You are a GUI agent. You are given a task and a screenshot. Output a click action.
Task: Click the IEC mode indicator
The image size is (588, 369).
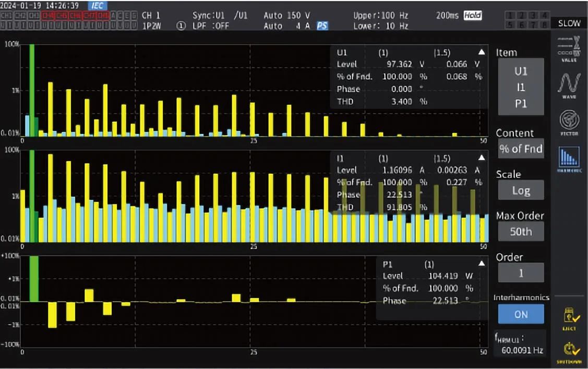point(98,5)
